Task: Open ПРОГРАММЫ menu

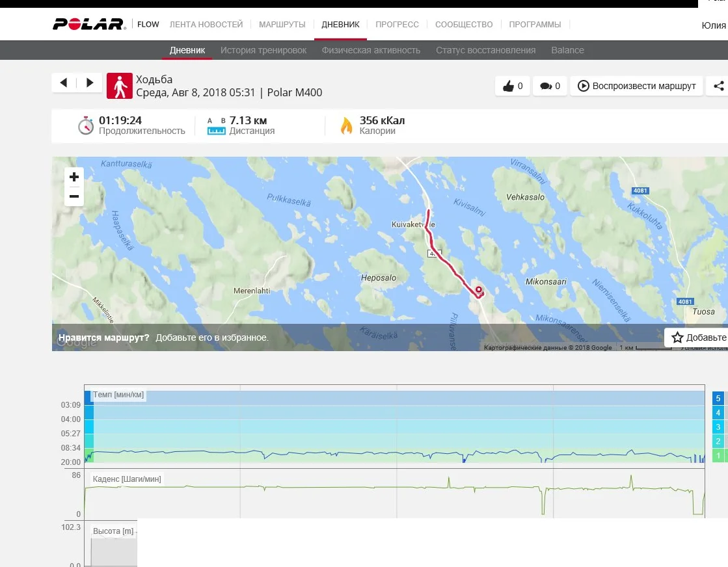Action: coord(535,24)
